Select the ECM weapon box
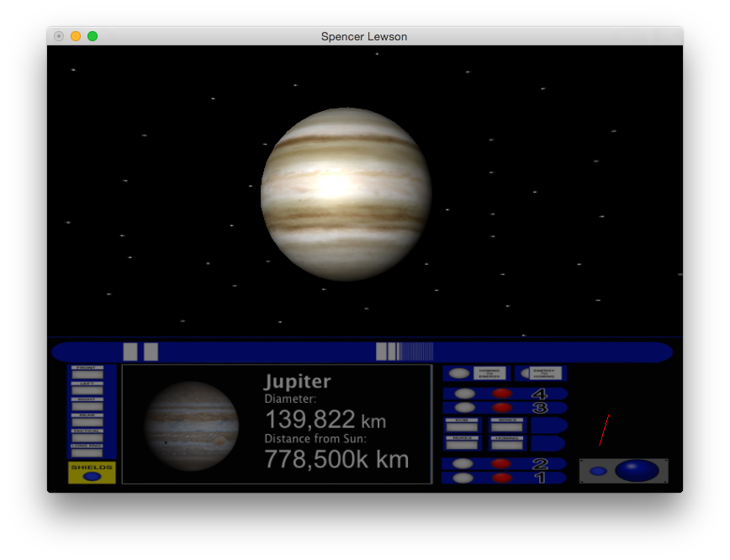This screenshot has width=730, height=560. [x=462, y=425]
